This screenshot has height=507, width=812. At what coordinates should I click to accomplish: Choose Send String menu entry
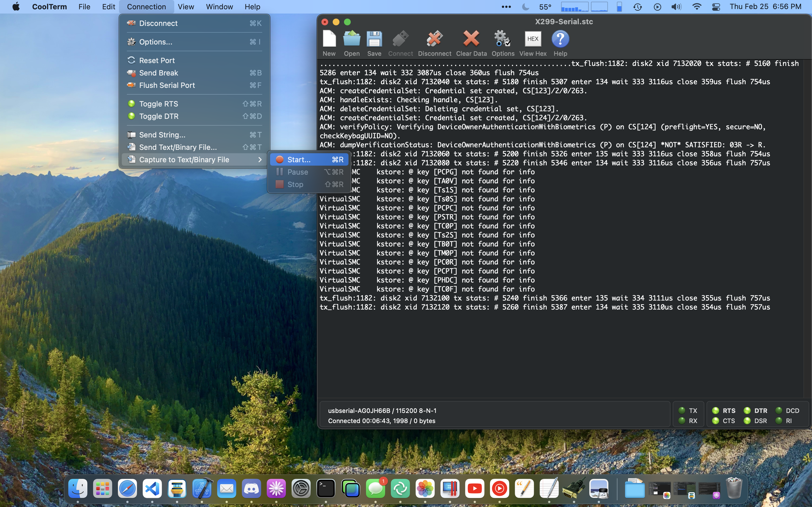pos(162,135)
